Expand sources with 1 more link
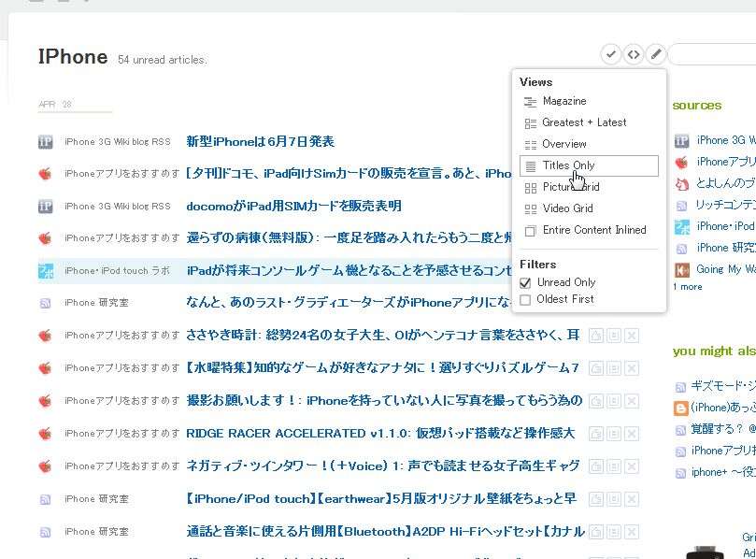The width and height of the screenshot is (756, 559). pos(688,287)
